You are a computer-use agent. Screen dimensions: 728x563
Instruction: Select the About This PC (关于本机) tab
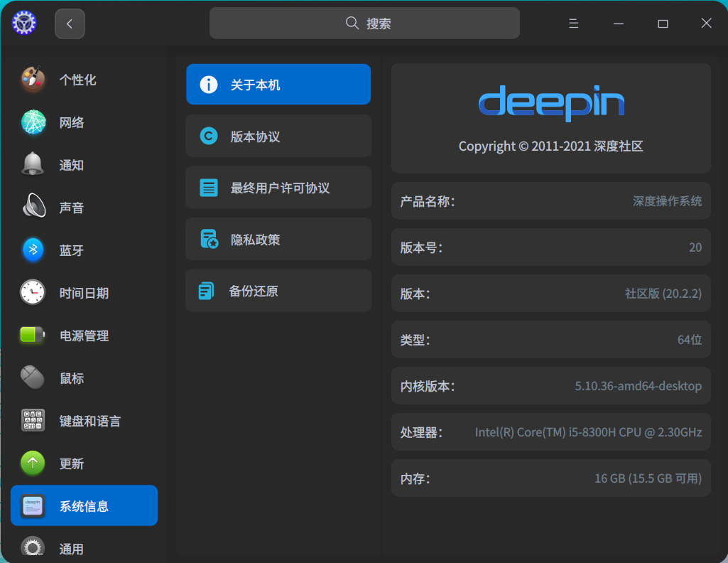click(278, 85)
